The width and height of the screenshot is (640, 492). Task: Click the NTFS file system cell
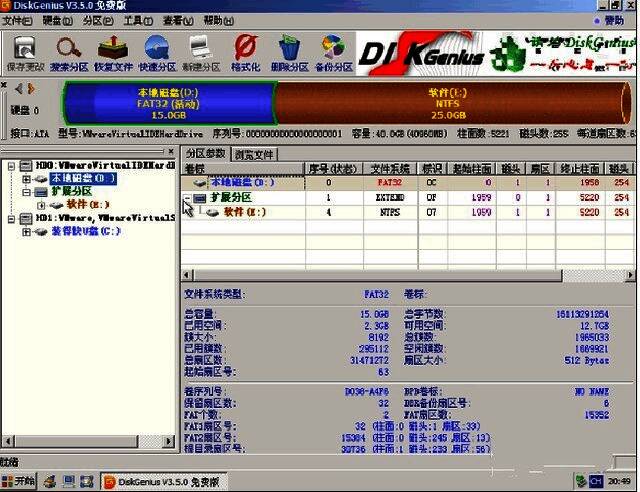coord(389,212)
